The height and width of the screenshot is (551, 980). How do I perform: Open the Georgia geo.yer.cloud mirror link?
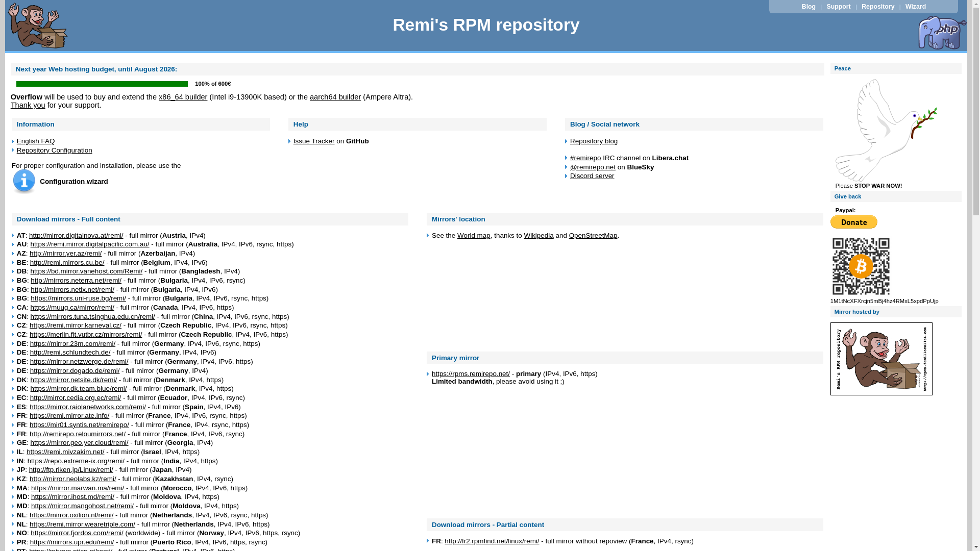tap(80, 443)
